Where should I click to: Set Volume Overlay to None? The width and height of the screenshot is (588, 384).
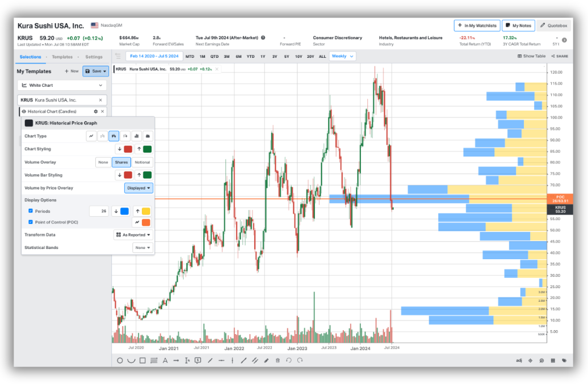pos(103,162)
